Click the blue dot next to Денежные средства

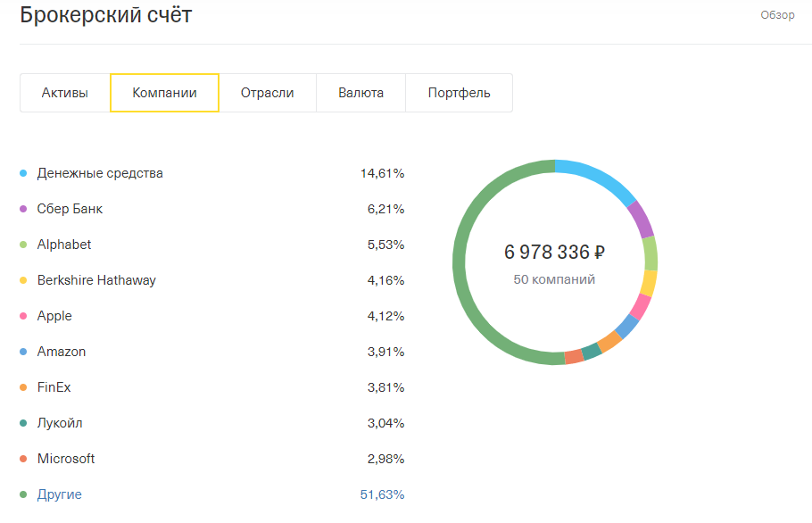(23, 173)
